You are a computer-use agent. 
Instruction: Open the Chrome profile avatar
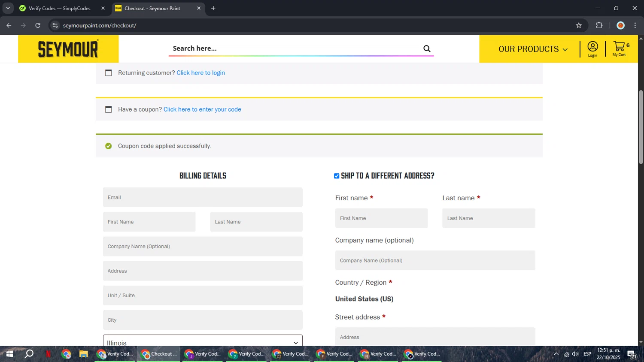(620, 25)
